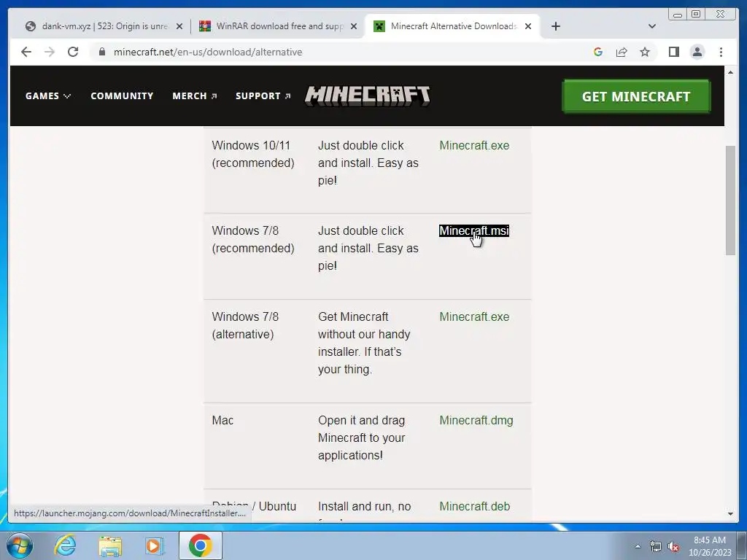Click the vertical scrollbar thumb
Viewport: 747px width, 560px height.
(730, 201)
